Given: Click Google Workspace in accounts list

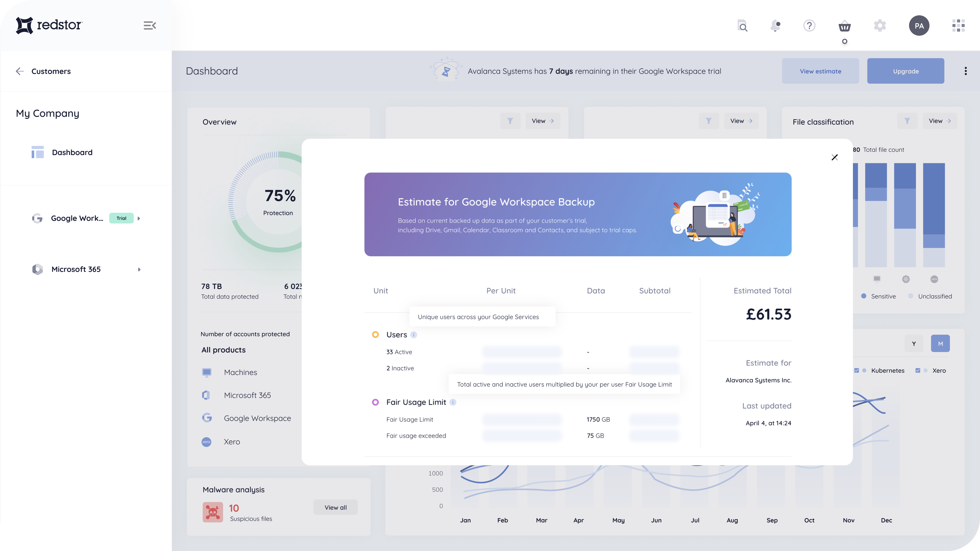Looking at the screenshot, I should (257, 418).
